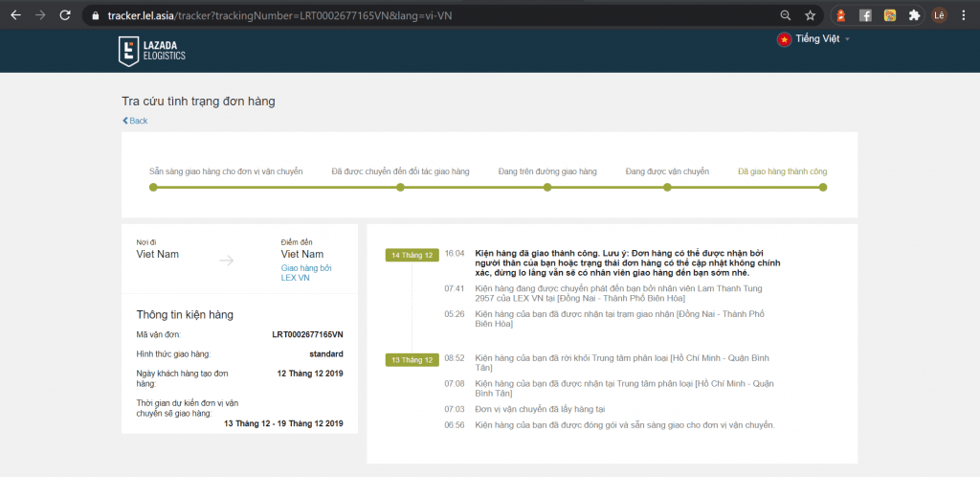Screen dimensions: 980x477
Task: Select the 'Đang trên đường giao hàng' step
Action: pos(547,187)
